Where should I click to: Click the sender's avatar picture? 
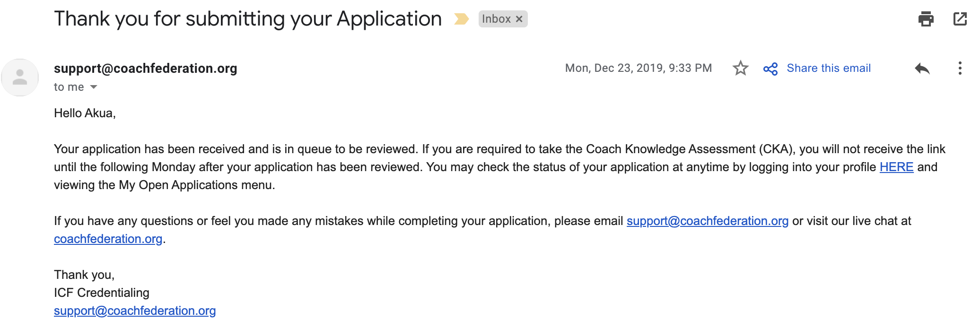[20, 78]
